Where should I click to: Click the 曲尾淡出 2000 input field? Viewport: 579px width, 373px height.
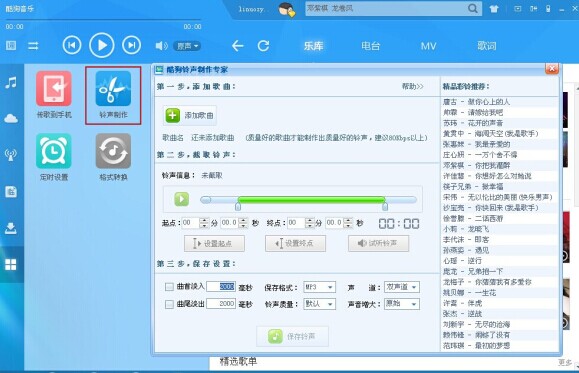pyautogui.click(x=221, y=304)
